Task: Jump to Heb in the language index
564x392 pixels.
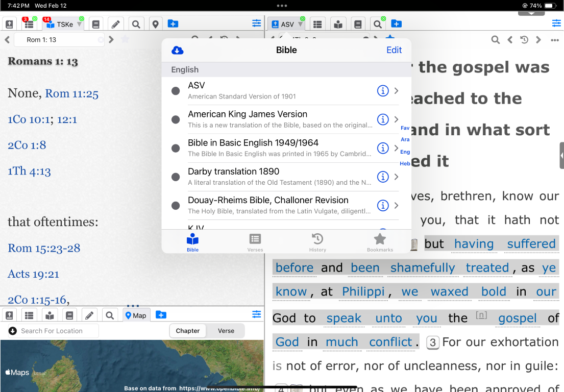Action: tap(405, 164)
